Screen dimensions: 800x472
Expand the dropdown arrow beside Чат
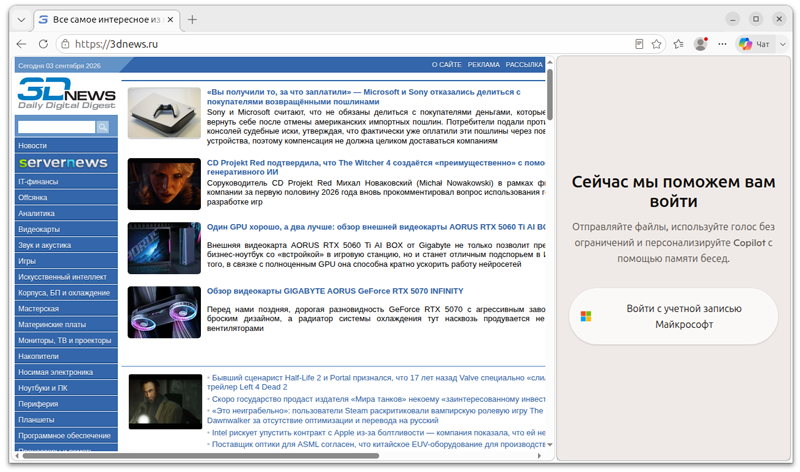(x=783, y=44)
